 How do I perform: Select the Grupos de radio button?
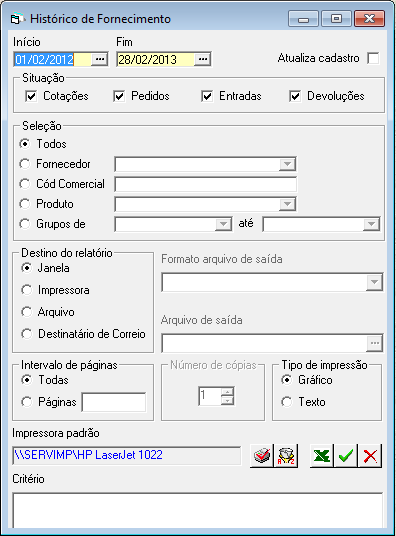25,224
